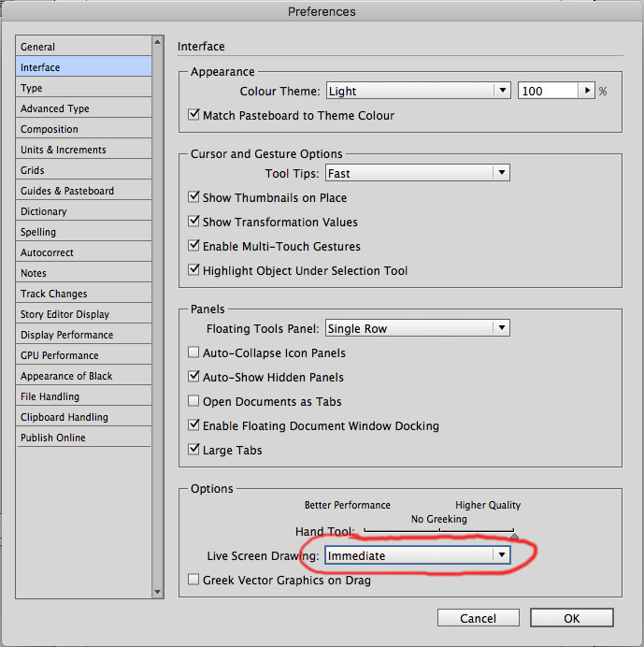Open the Floating Tools Panel dropdown
This screenshot has height=647, width=644.
tap(418, 328)
